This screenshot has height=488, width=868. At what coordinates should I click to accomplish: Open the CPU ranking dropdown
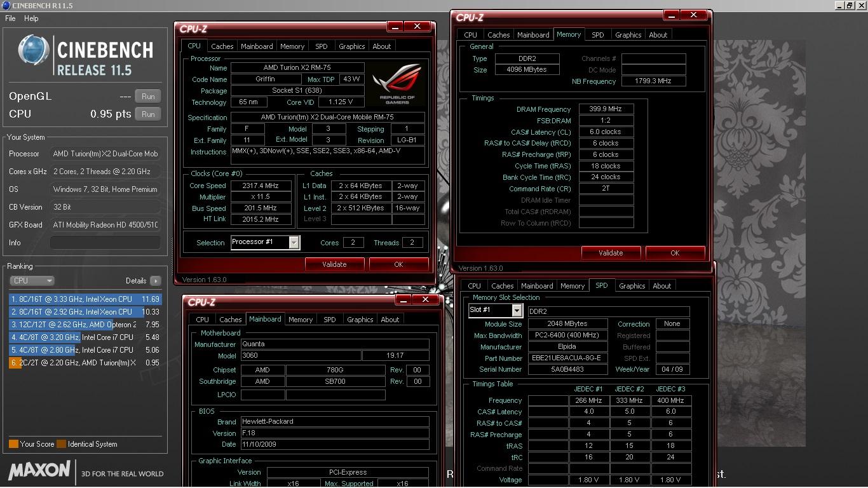(32, 280)
